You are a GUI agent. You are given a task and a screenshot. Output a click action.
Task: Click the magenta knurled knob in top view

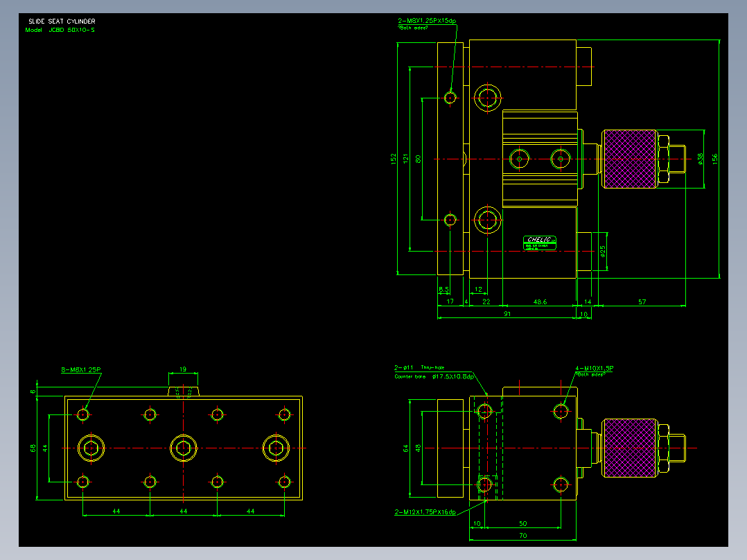pos(629,159)
